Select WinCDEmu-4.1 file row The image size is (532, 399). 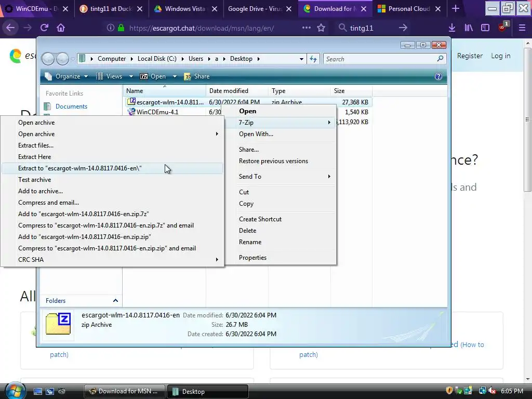(x=249, y=112)
